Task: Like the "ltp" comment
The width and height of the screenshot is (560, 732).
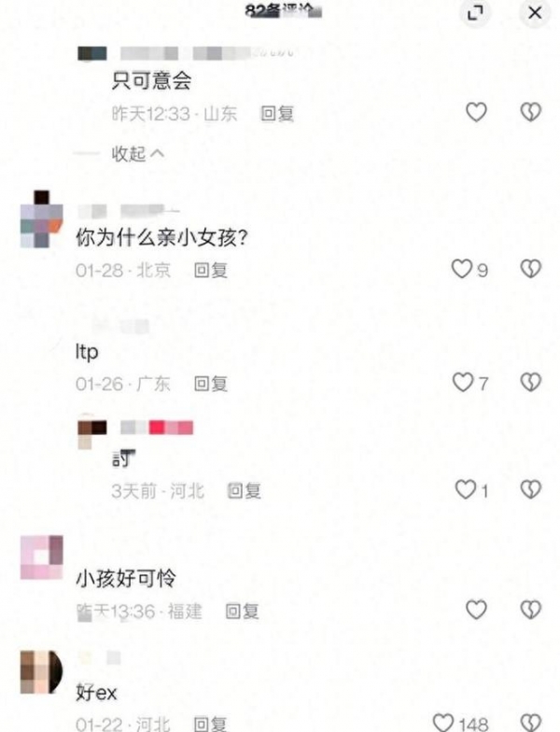Action: [x=463, y=383]
